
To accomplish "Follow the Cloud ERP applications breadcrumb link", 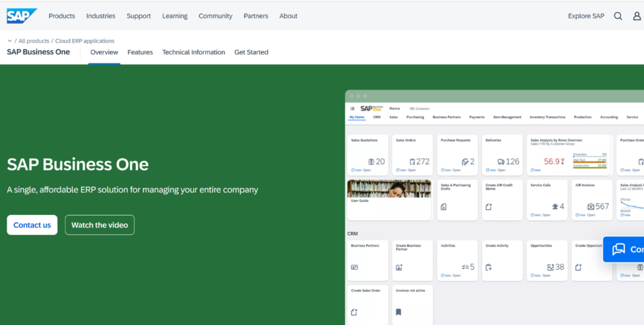I will pyautogui.click(x=85, y=41).
